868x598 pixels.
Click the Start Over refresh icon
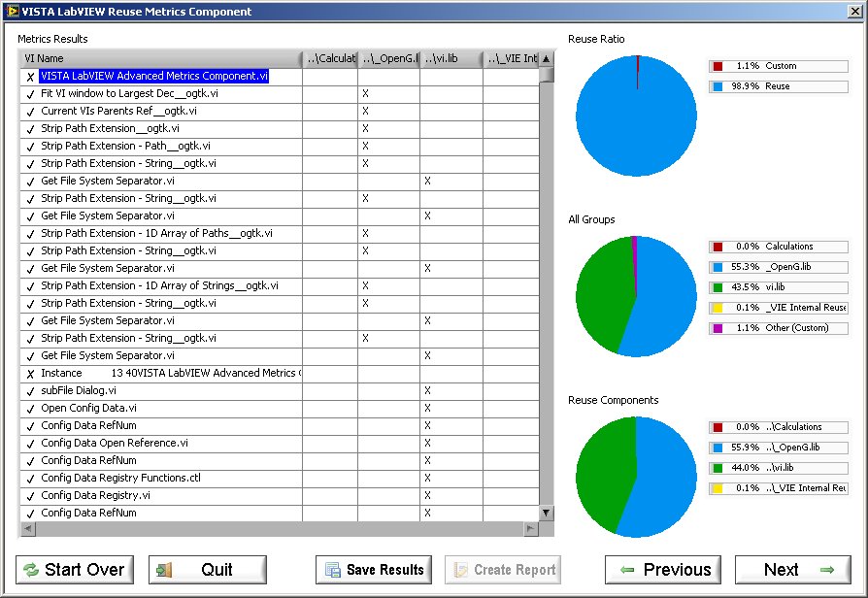pyautogui.click(x=31, y=570)
